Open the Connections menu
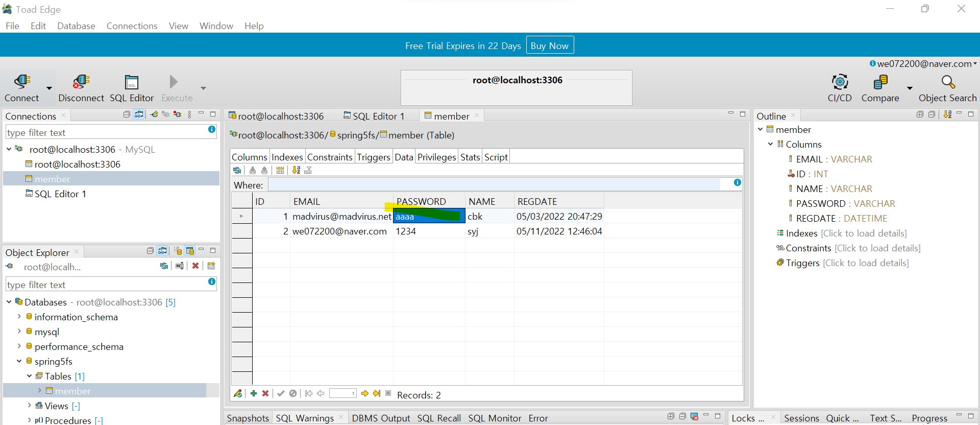980x425 pixels. [132, 26]
